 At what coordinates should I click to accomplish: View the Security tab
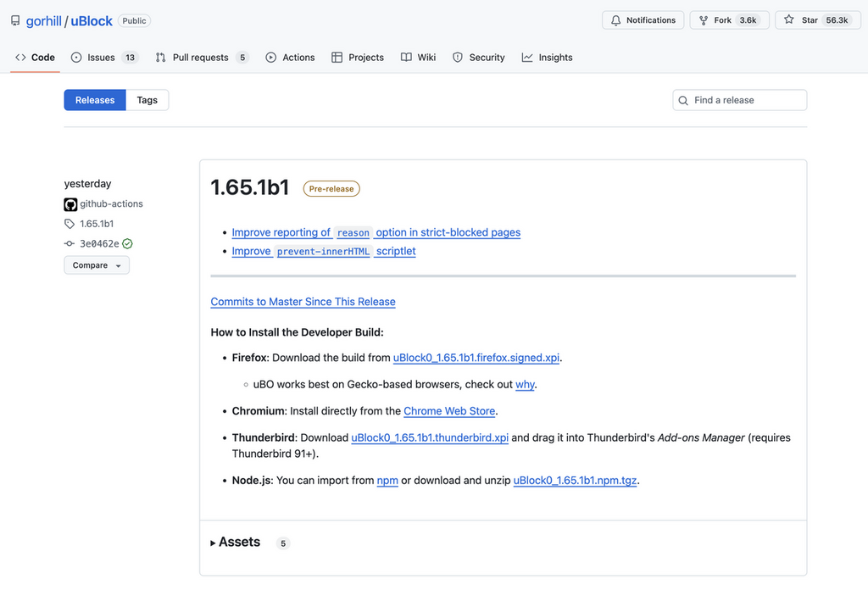click(479, 58)
